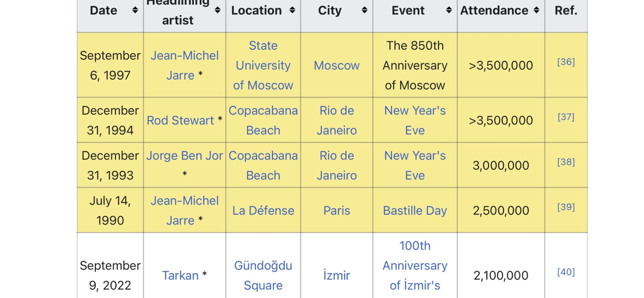Open Jorge Ben Jor artist link
The height and width of the screenshot is (298, 644).
pyautogui.click(x=184, y=156)
